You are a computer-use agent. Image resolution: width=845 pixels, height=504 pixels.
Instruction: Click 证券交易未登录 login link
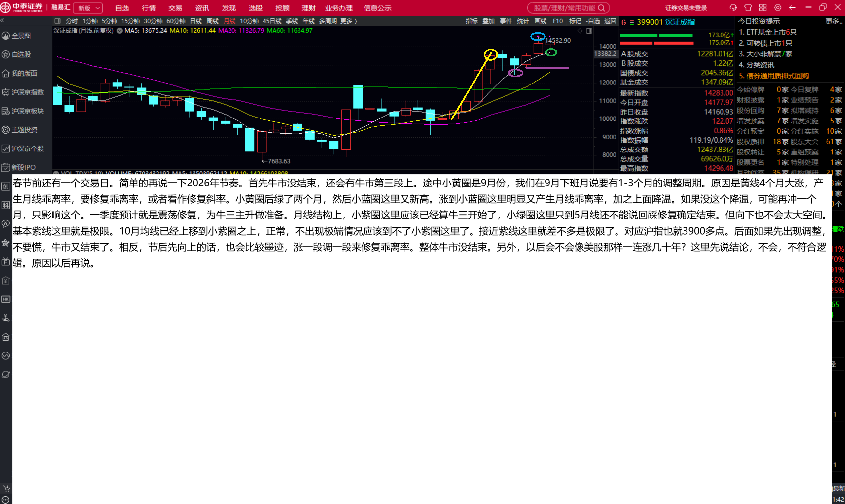tap(686, 8)
